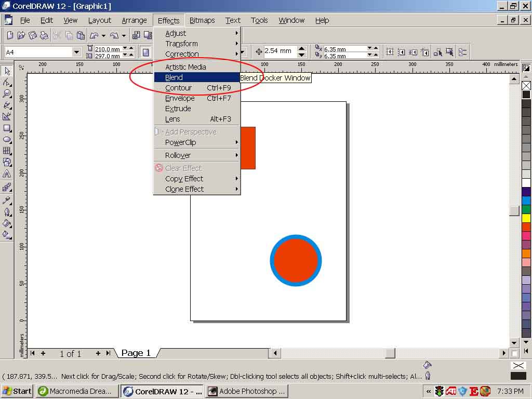This screenshot has height=399, width=532.
Task: Expand the Undo history dropdown arrow
Action: pyautogui.click(x=103, y=35)
